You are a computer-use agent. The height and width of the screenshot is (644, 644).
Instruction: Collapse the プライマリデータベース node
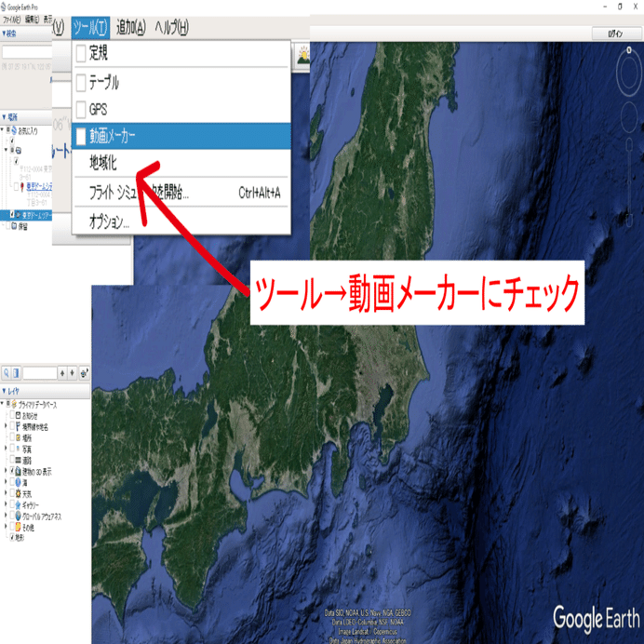pyautogui.click(x=3, y=404)
